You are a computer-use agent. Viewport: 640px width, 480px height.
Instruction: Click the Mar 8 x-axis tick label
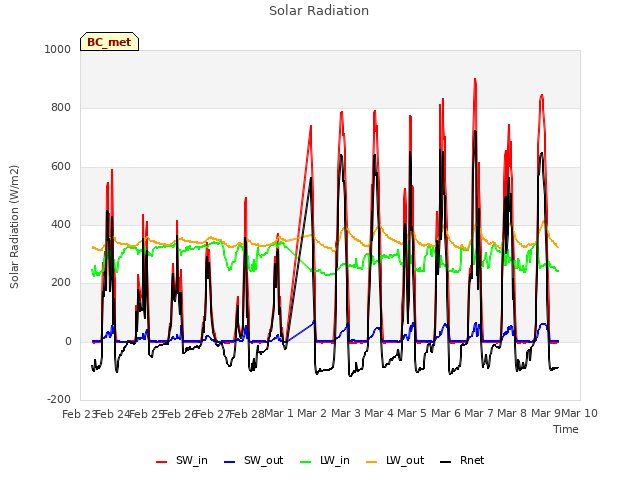point(512,413)
